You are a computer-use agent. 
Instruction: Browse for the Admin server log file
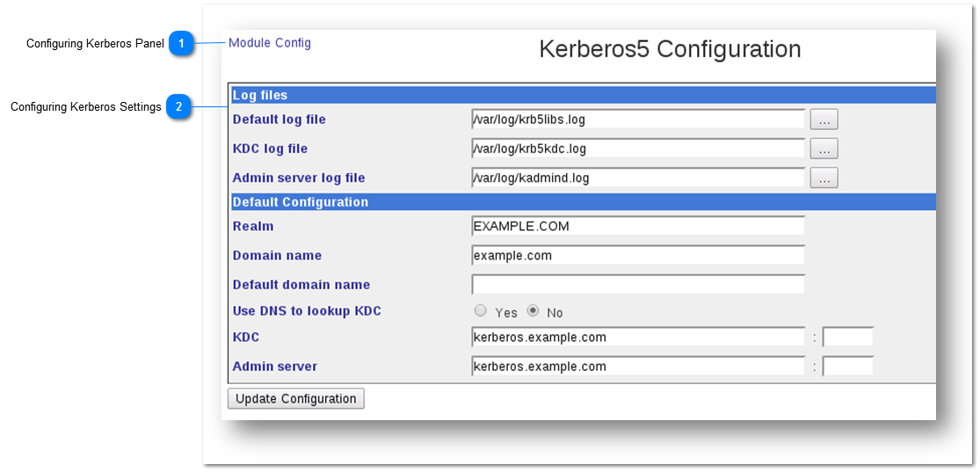click(x=824, y=178)
